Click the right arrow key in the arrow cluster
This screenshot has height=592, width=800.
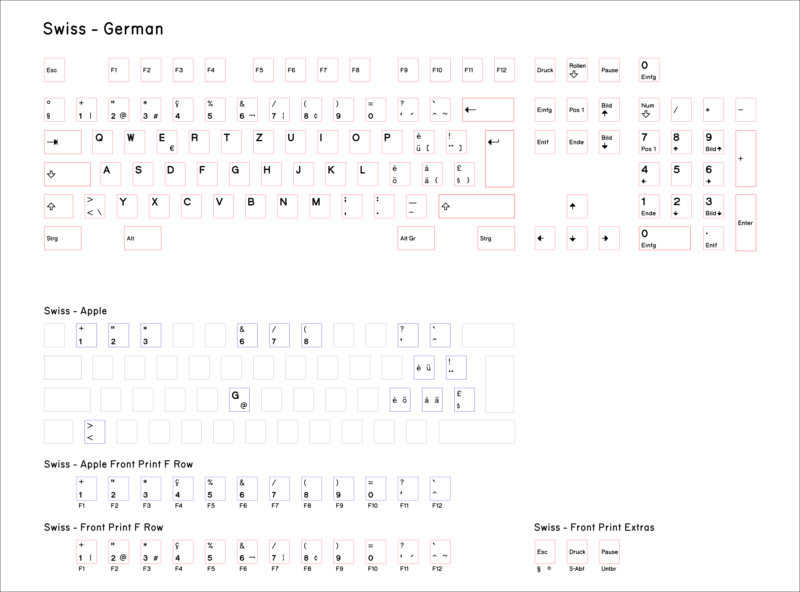[609, 238]
